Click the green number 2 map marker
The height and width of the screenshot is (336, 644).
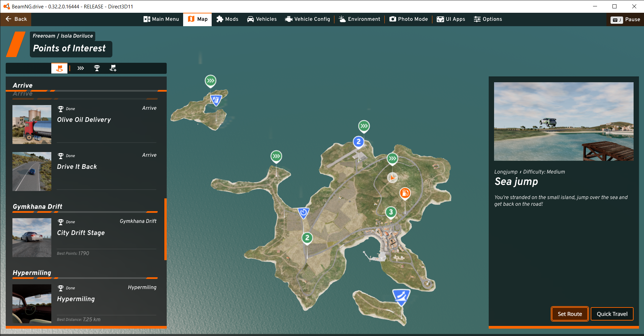coord(307,238)
